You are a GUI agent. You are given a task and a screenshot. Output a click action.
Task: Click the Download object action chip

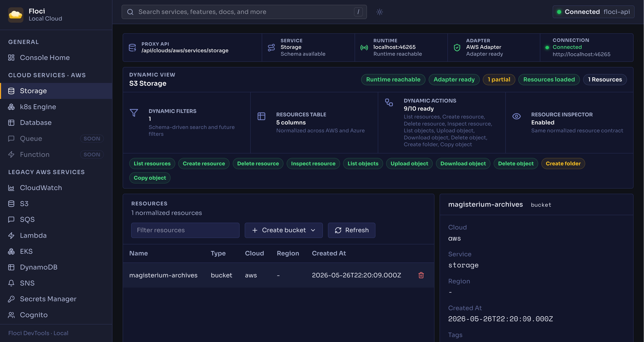tap(463, 164)
